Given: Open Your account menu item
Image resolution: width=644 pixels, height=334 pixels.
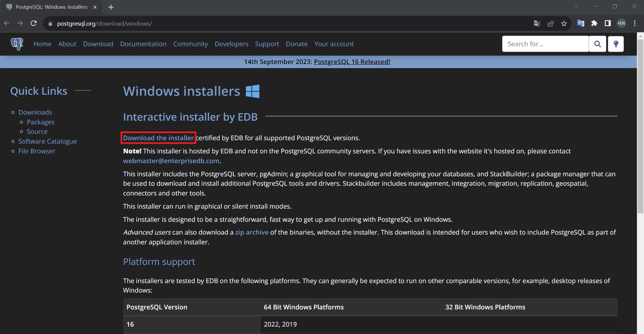Looking at the screenshot, I should [334, 44].
